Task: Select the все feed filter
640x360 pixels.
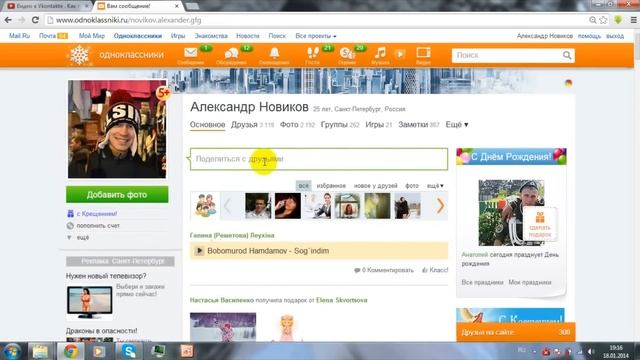Action: click(x=303, y=186)
